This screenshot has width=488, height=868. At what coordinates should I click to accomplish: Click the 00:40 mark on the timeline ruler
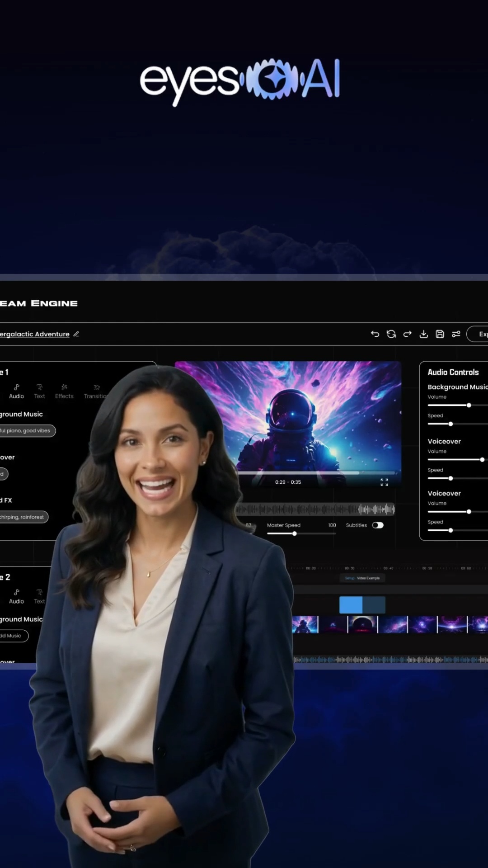point(388,568)
